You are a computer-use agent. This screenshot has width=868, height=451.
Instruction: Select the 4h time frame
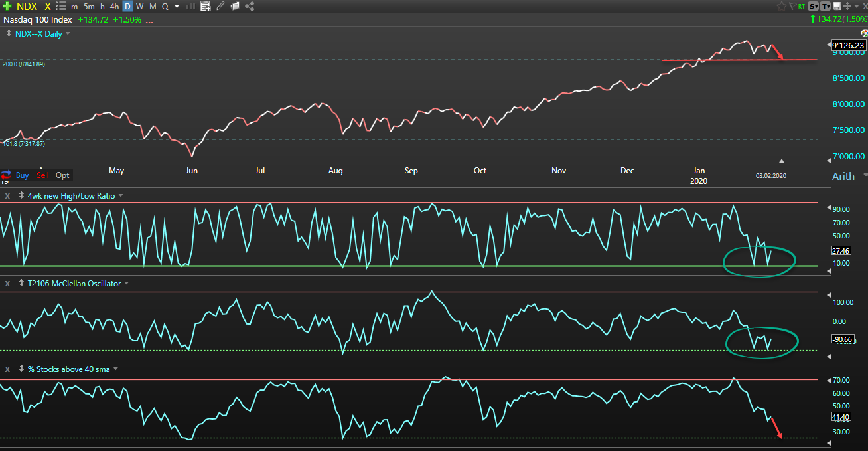click(x=115, y=6)
